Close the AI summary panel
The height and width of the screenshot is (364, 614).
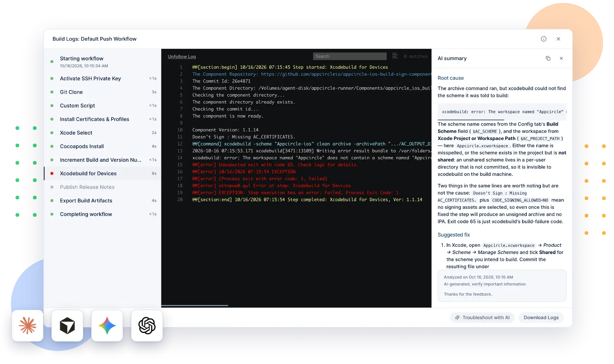(x=561, y=58)
